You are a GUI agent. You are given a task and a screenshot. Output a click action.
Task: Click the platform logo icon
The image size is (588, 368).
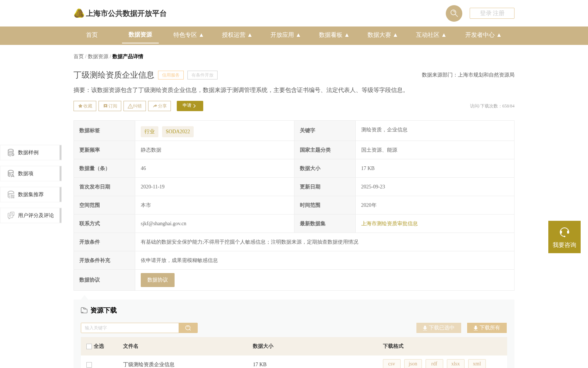(x=79, y=13)
